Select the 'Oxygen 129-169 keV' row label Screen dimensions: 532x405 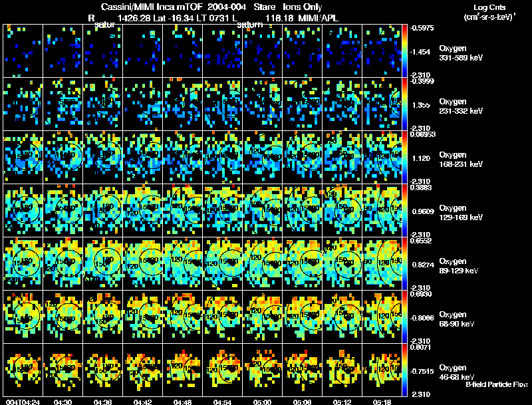(x=461, y=213)
